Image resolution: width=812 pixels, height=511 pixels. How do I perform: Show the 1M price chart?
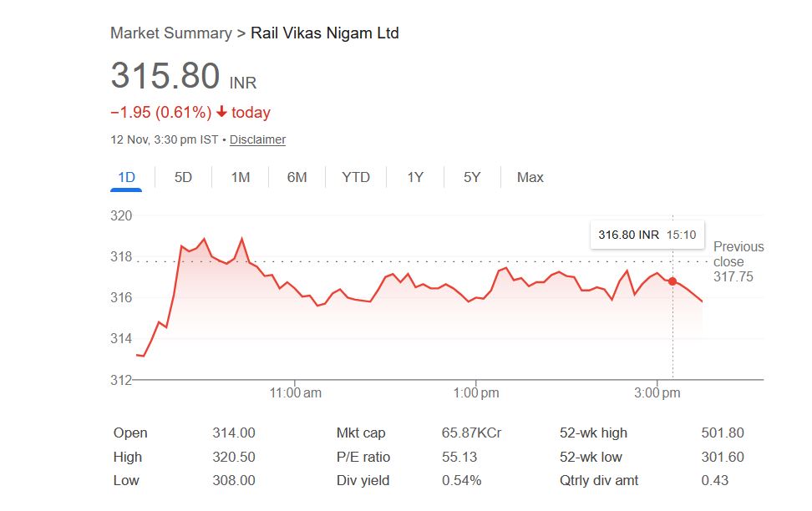point(241,177)
